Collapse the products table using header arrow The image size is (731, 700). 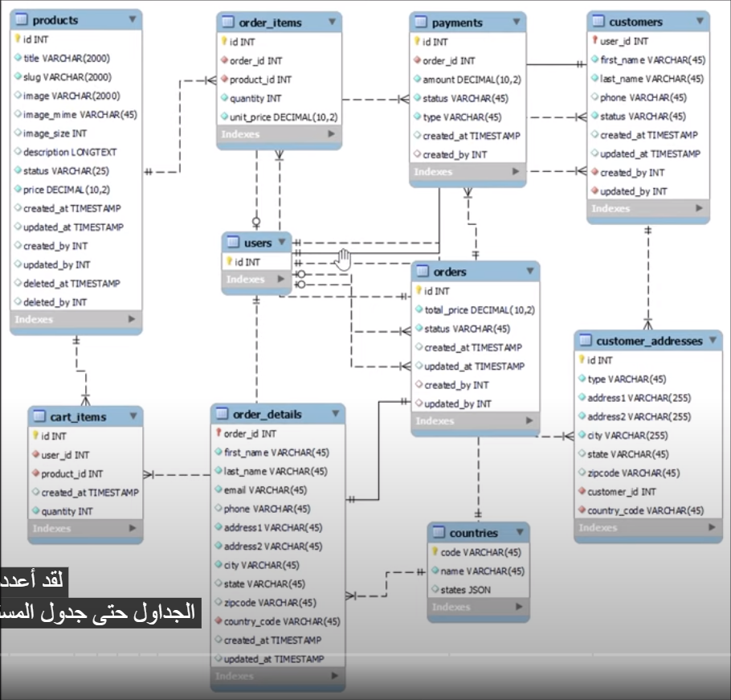131,19
